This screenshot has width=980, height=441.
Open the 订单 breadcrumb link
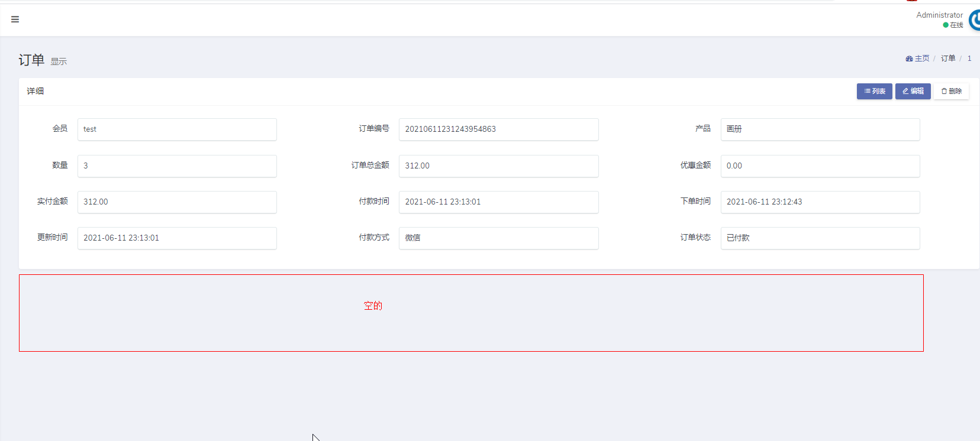[948, 59]
